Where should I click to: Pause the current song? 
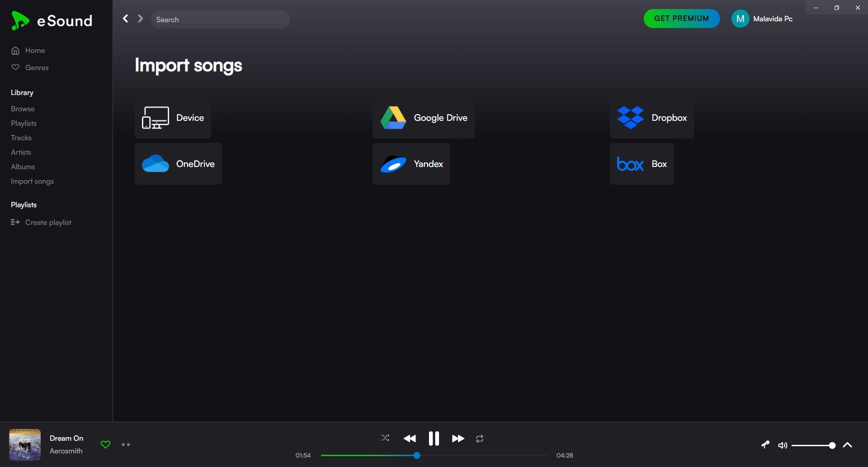pos(434,438)
